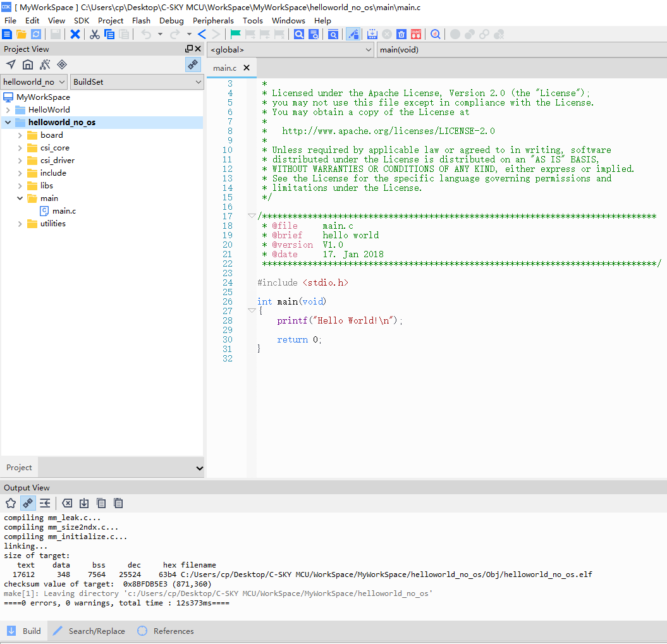Select MyWorkSpace root in tree

pyautogui.click(x=37, y=97)
